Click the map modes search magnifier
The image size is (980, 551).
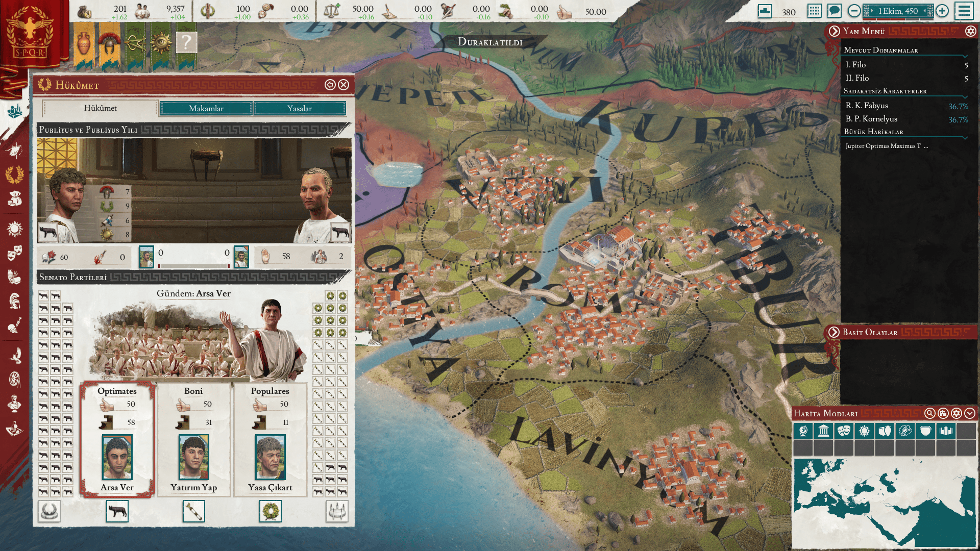tap(930, 413)
